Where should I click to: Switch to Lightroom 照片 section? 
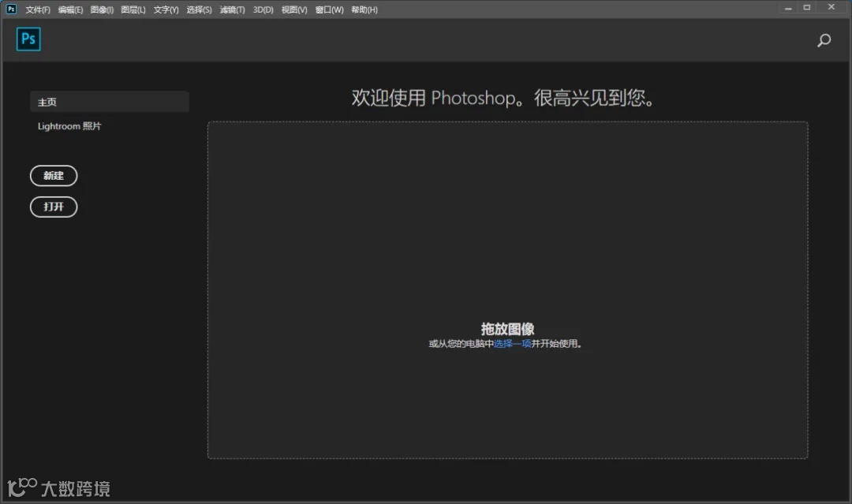coord(69,126)
